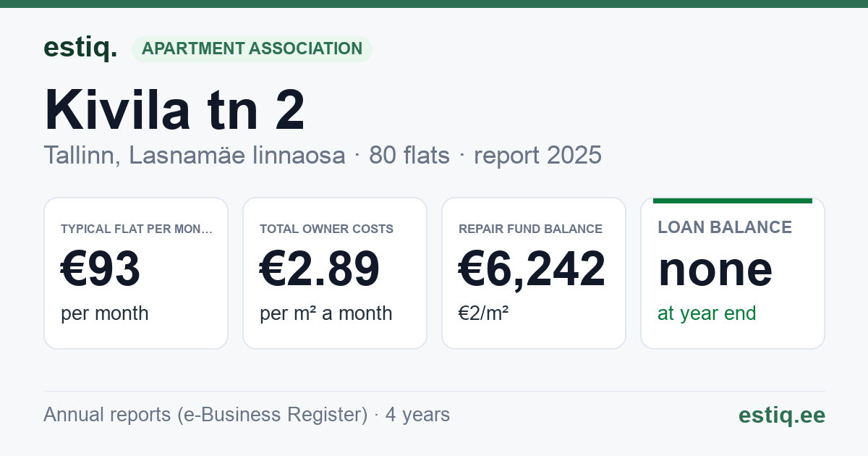Open the Total owner costs card
868x456 pixels.
pos(335,273)
